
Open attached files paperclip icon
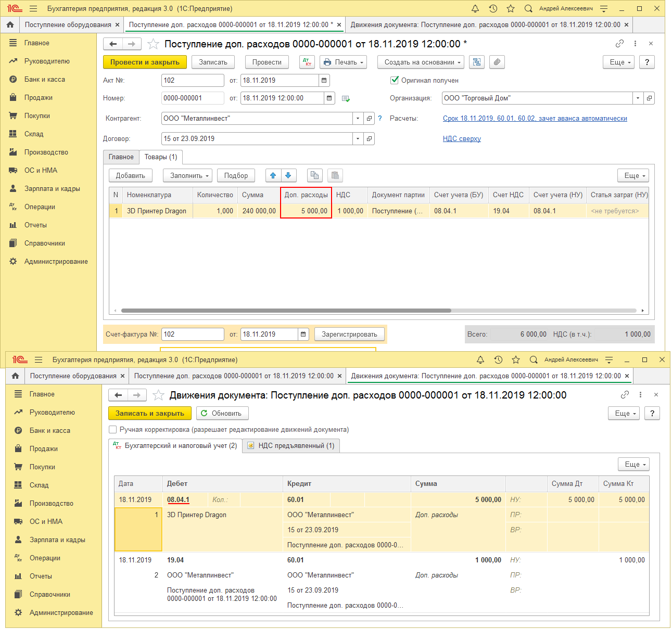[x=497, y=62]
